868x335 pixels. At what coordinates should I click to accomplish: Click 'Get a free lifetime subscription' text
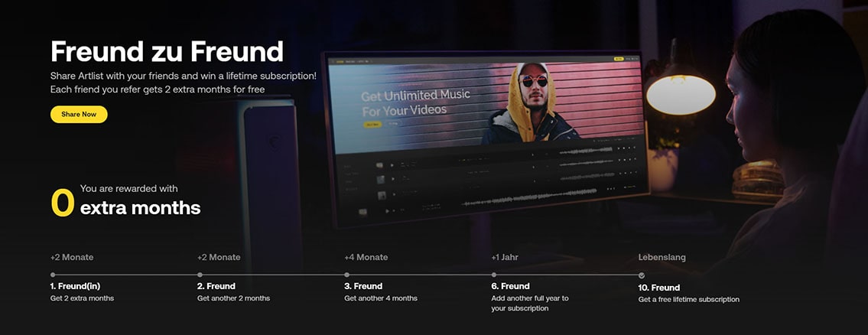(688, 300)
